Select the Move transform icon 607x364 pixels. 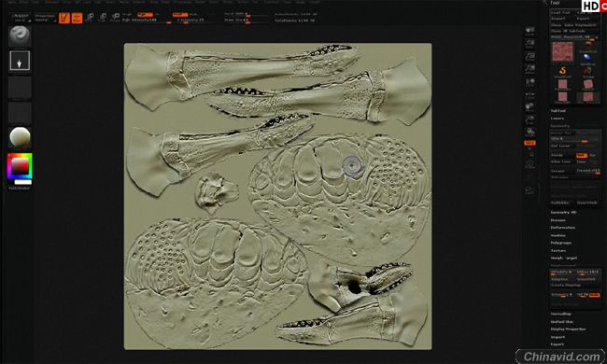(90, 18)
